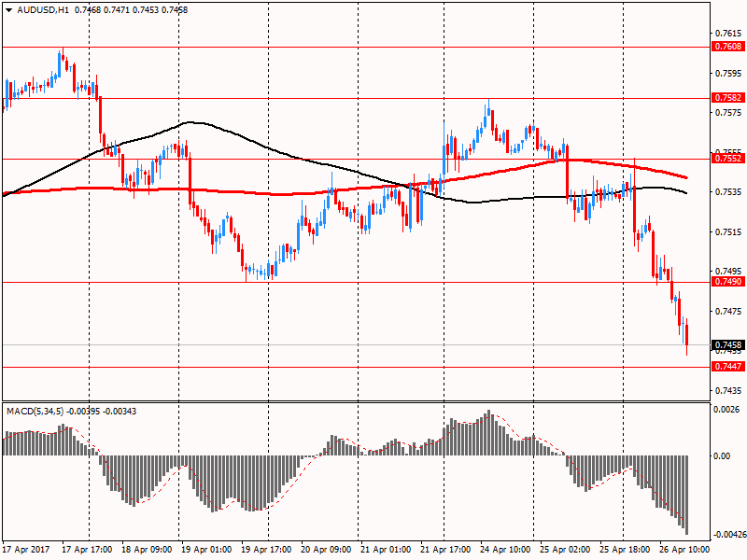Click the 19 Apr 01:00 time label
Image resolution: width=747 pixels, height=560 pixels.
[x=207, y=551]
